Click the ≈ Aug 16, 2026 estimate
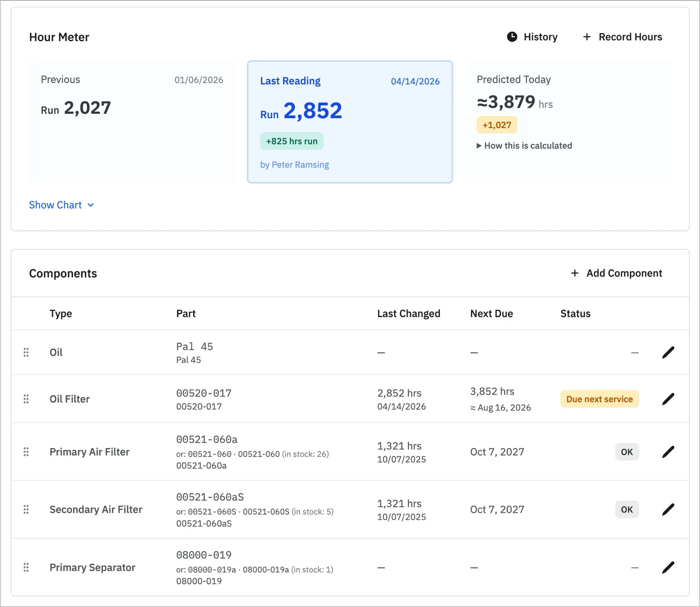 tap(500, 407)
